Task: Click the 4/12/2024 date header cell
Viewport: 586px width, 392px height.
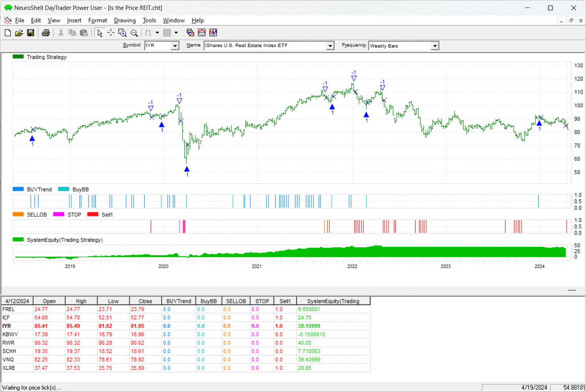Action: click(x=17, y=301)
